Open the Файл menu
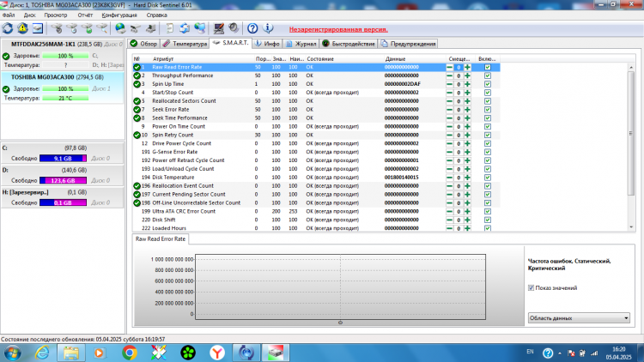This screenshot has height=362, width=644. 9,15
